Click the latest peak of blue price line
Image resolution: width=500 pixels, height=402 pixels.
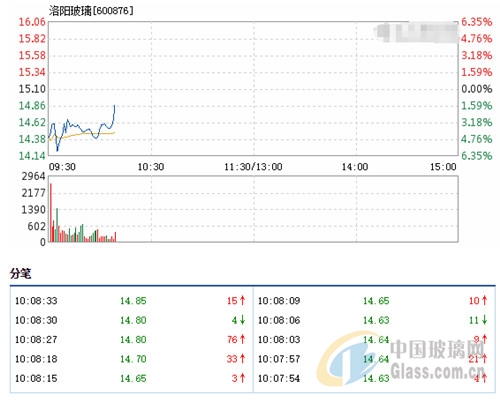(115, 106)
